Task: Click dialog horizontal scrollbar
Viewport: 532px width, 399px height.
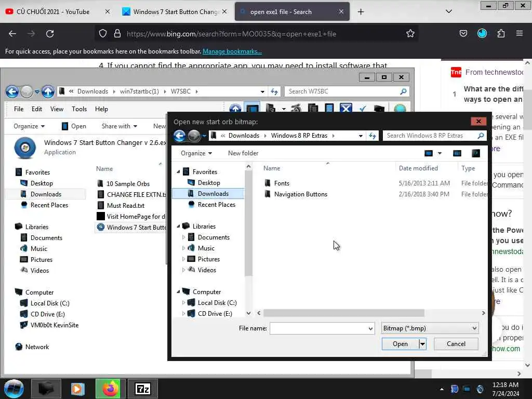Action: tap(344, 313)
